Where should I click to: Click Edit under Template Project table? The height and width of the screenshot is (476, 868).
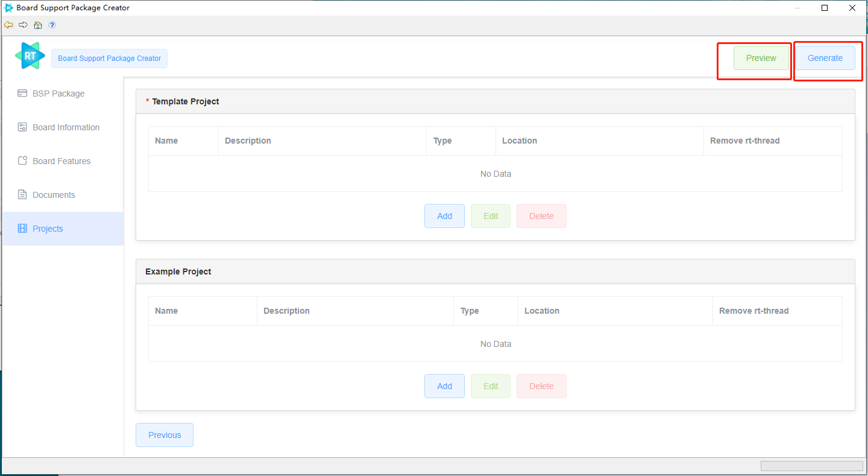(491, 216)
